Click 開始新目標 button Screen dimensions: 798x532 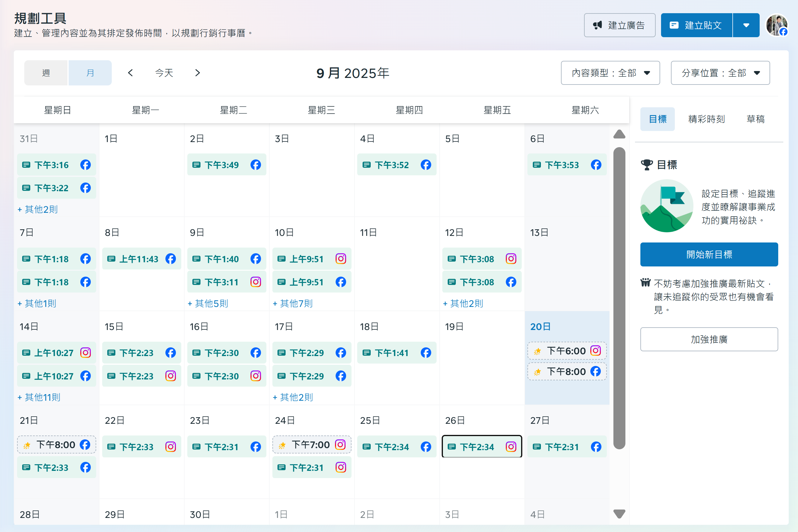click(709, 254)
